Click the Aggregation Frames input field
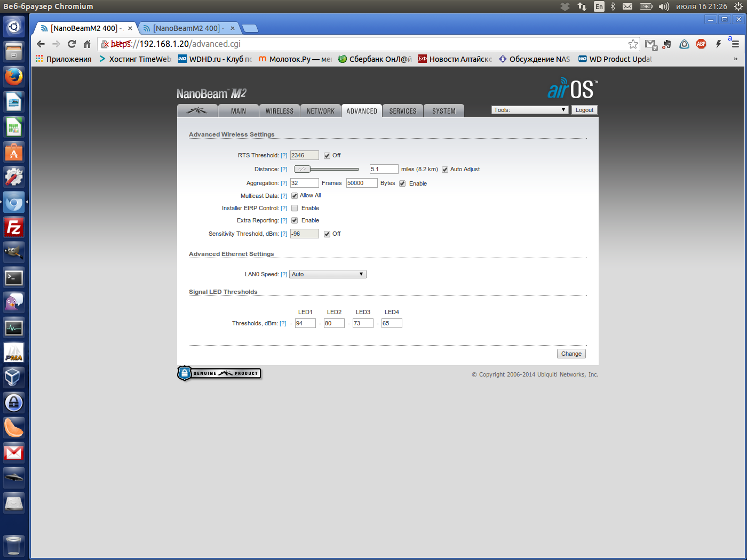747x560 pixels. point(305,183)
